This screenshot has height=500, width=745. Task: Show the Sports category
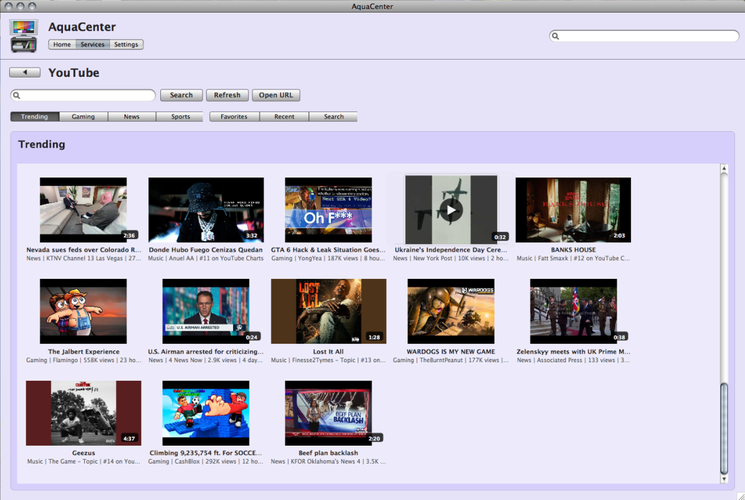[x=181, y=116]
